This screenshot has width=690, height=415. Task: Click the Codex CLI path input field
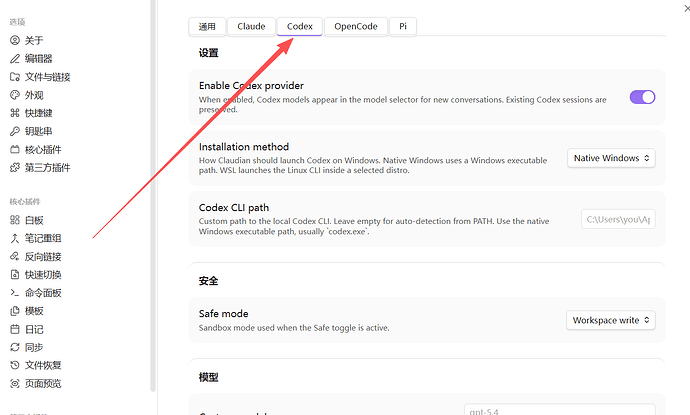[x=618, y=219]
